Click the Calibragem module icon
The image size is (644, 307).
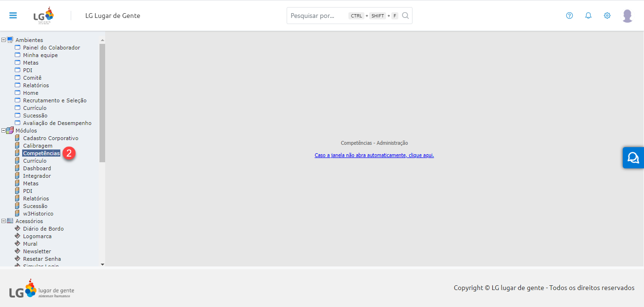(17, 146)
